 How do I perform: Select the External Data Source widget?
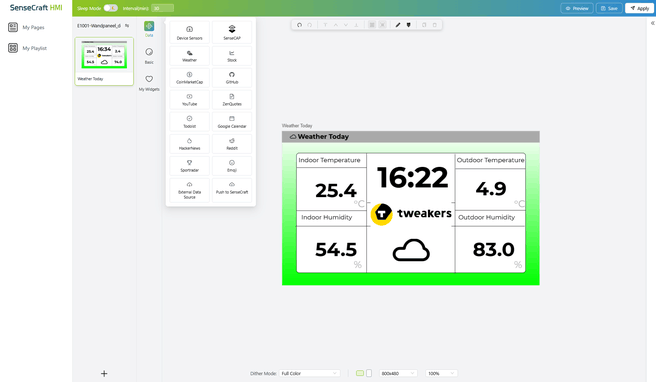click(x=190, y=190)
